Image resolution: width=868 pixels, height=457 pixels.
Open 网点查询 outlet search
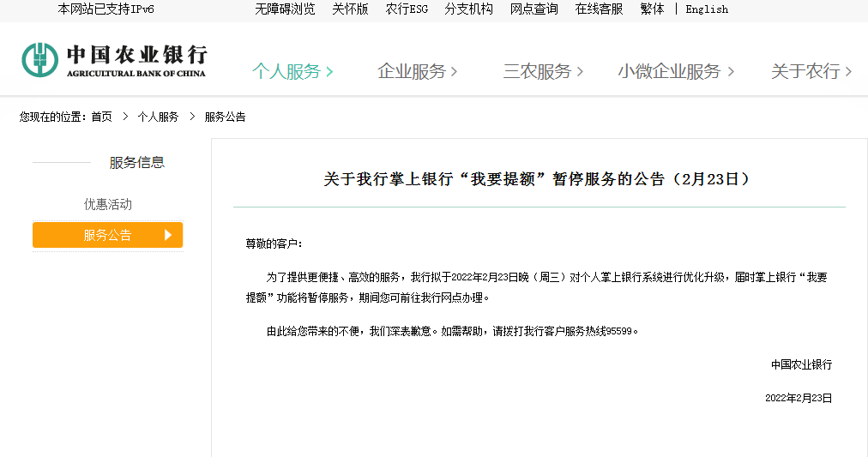tap(533, 9)
